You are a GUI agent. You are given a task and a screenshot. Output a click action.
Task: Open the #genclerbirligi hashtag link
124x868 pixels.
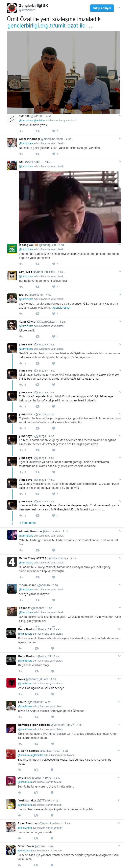point(61,307)
